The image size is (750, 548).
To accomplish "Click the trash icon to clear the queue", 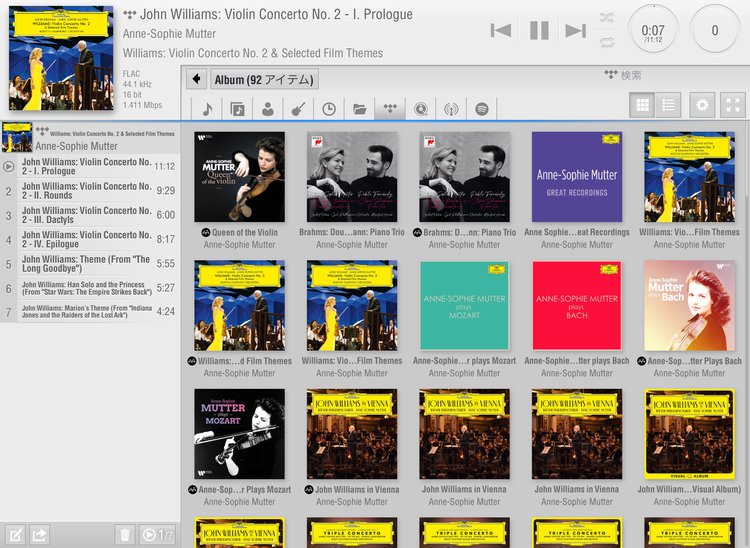I will pyautogui.click(x=124, y=535).
